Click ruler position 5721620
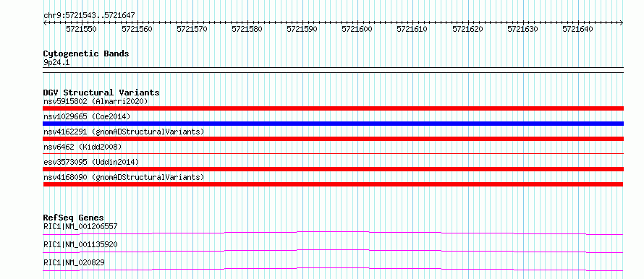This screenshot has height=279, width=644. (x=467, y=29)
